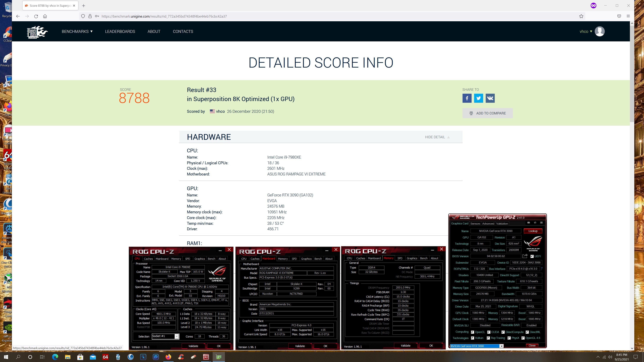Open Windows Start menu
This screenshot has width=644, height=362.
pos(6,357)
